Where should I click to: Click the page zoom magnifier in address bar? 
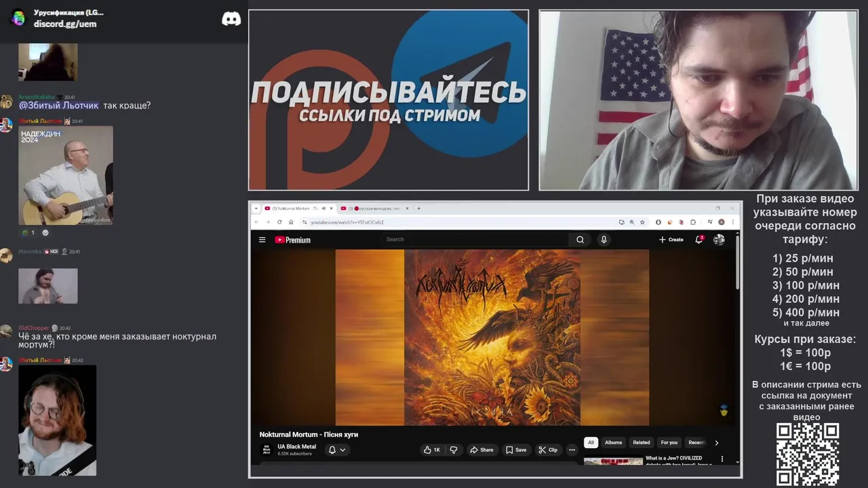(x=632, y=222)
